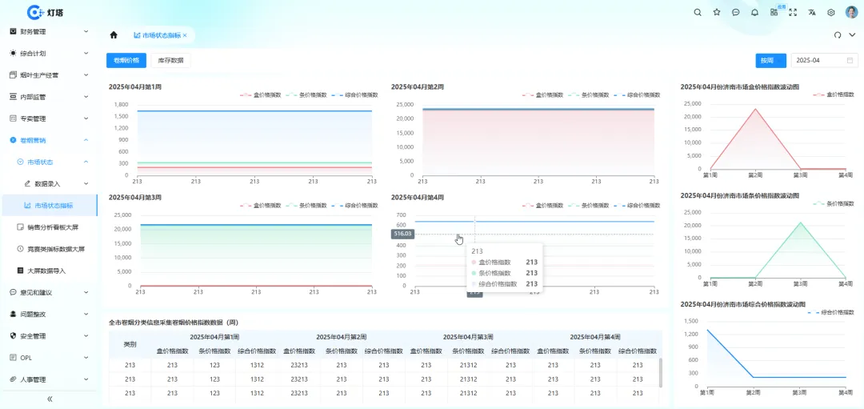The image size is (864, 409).
Task: Switch to the 库存数据 tab
Action: tap(171, 61)
